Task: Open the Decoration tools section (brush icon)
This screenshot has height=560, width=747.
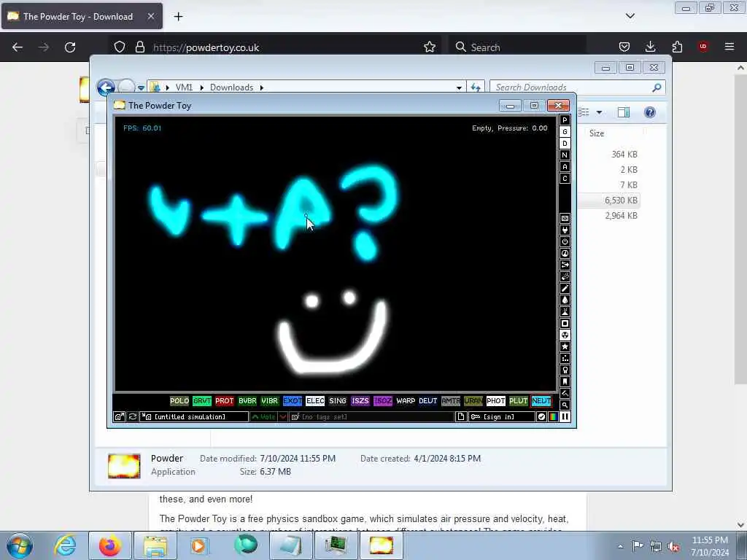Action: tap(565, 393)
